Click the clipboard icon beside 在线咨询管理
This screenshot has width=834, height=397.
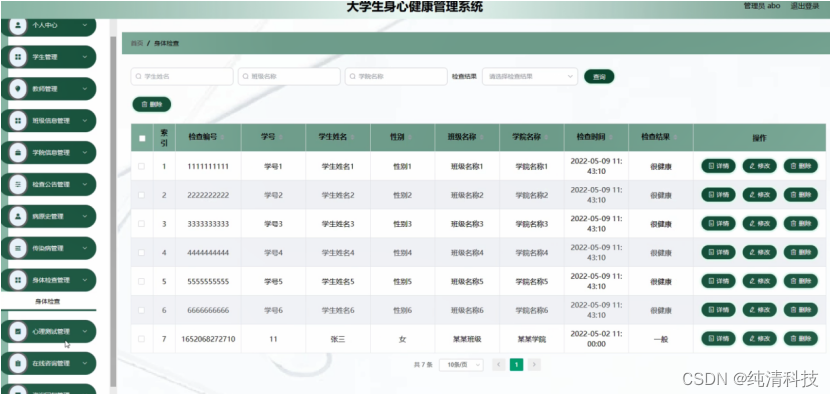point(18,363)
